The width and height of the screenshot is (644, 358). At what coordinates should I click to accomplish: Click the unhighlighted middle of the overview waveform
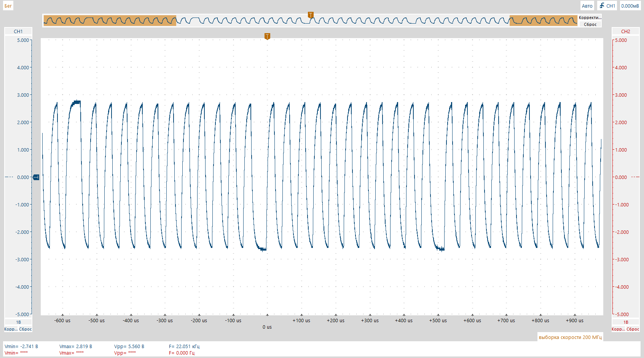(343, 21)
